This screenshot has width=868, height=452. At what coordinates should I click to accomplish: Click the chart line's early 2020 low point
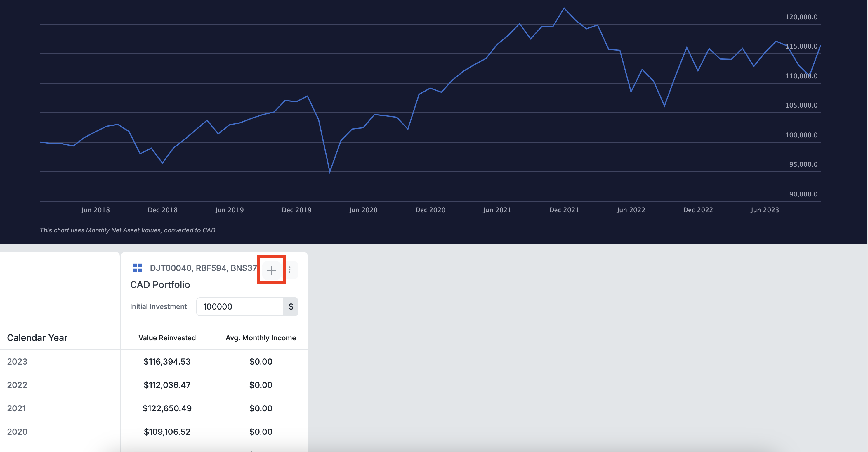pos(329,172)
